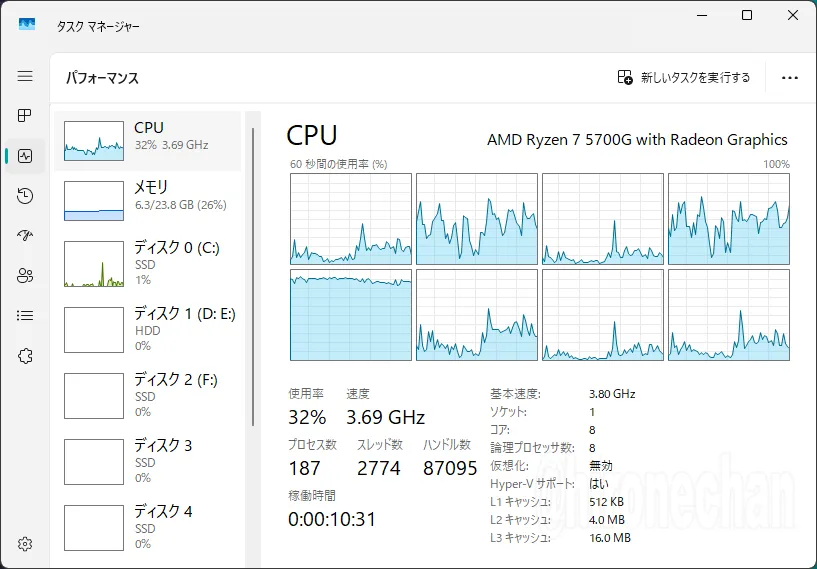Click 新しいタスクを実行する button

pos(684,78)
